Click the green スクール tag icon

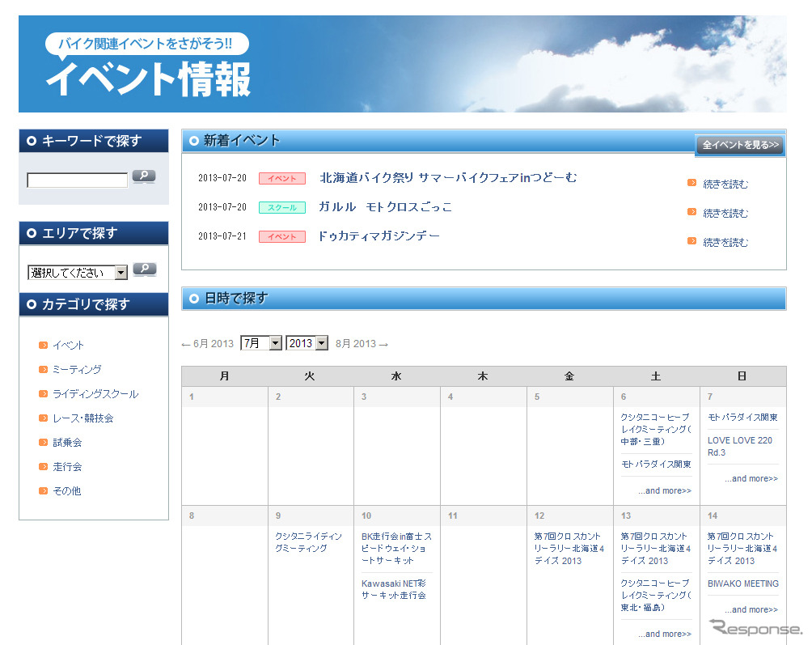(281, 208)
